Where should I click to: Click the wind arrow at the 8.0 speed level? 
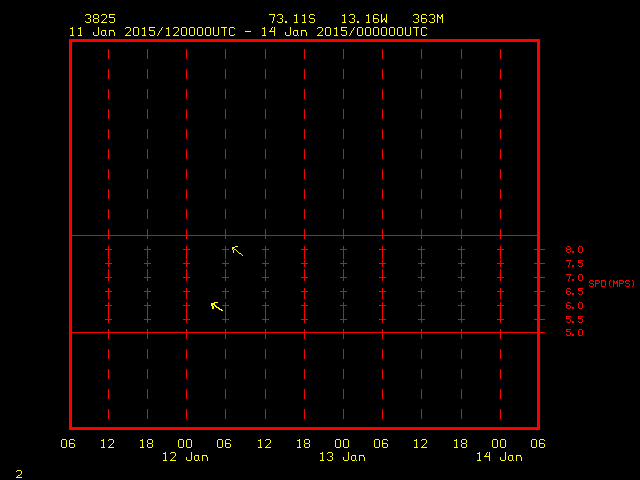click(237, 251)
